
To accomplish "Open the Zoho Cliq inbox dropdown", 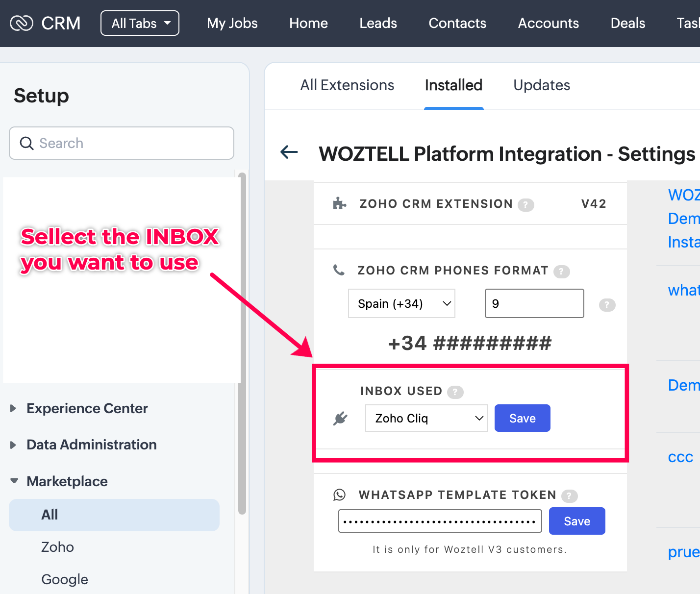I will 426,418.
